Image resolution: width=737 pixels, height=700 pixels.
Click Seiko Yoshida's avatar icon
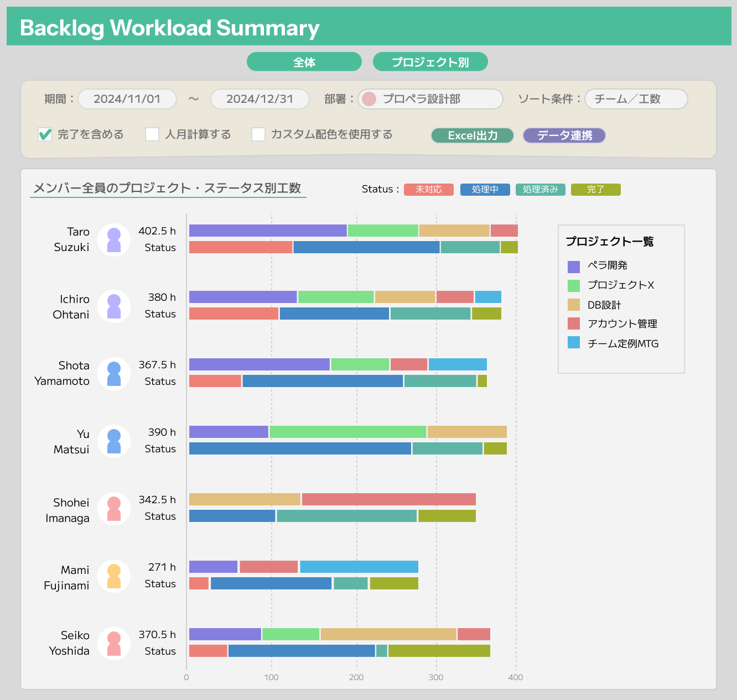tap(114, 644)
